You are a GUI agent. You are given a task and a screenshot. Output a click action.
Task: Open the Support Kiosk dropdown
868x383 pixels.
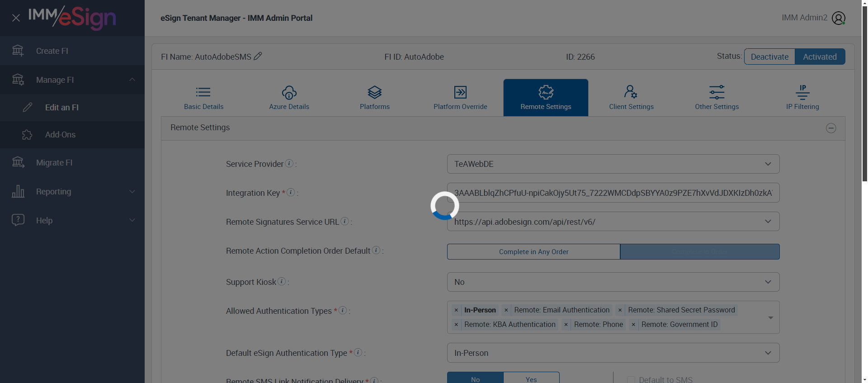(613, 282)
